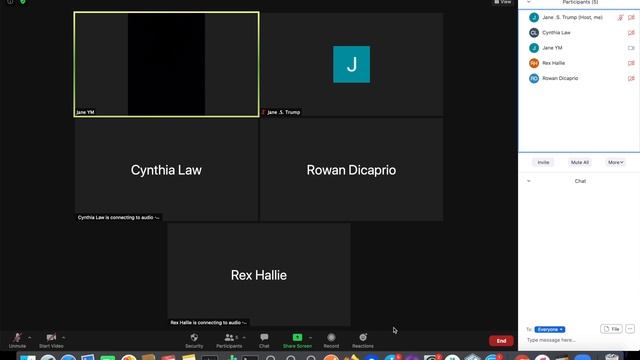
Task: Click the Participants (5) panel header
Action: pos(580,2)
